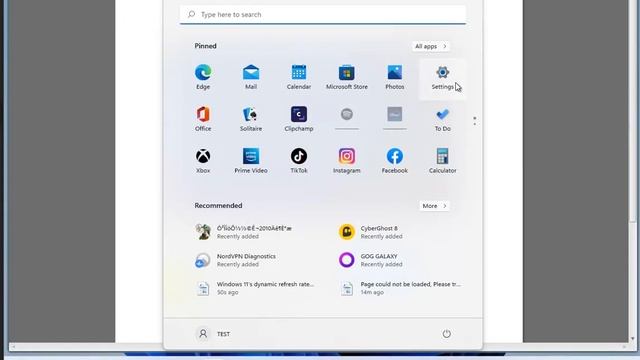This screenshot has width=640, height=360.
Task: Click the pinned apps page dots indicator
Action: [474, 121]
